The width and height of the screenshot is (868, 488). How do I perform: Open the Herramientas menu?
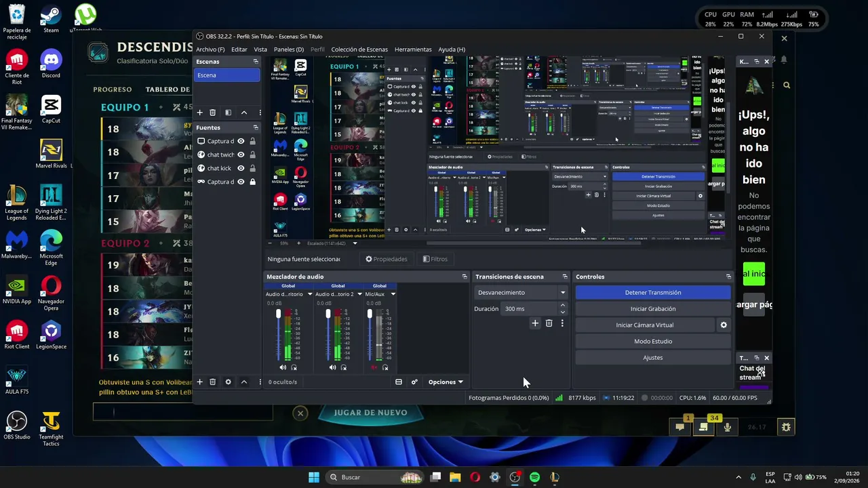tap(413, 49)
